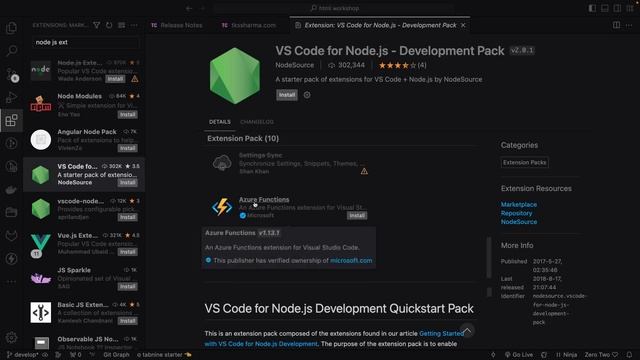640x360 pixels.
Task: Install the Development Pack main button
Action: pyautogui.click(x=287, y=95)
